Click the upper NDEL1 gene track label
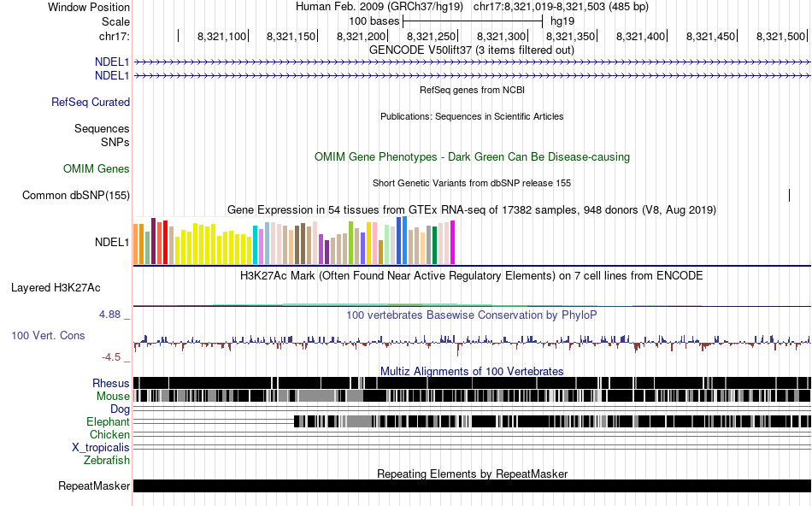Image resolution: width=812 pixels, height=506 pixels. click(112, 62)
